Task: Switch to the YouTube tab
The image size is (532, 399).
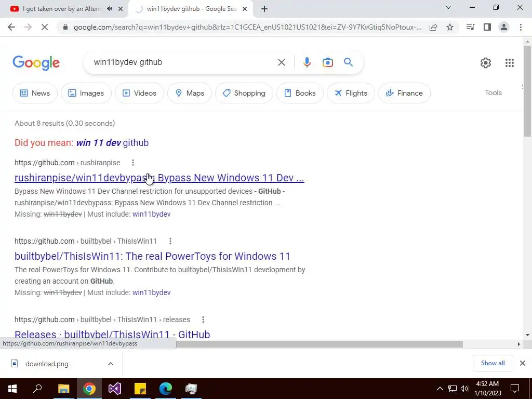Action: pos(61,9)
